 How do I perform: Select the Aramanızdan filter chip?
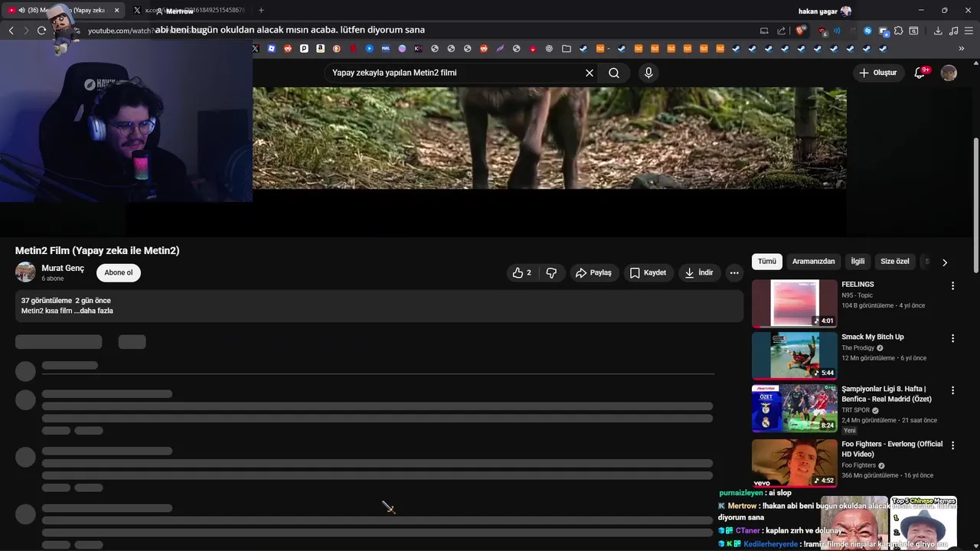pos(813,262)
